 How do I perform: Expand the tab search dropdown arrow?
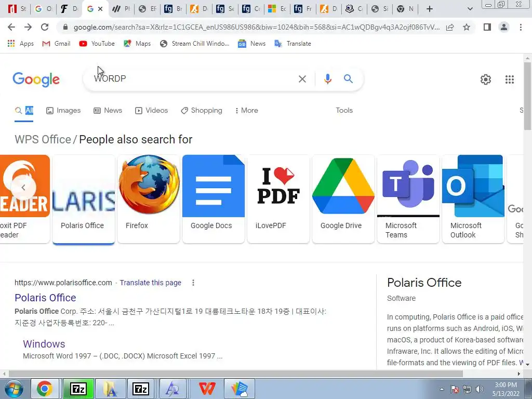pos(470,9)
